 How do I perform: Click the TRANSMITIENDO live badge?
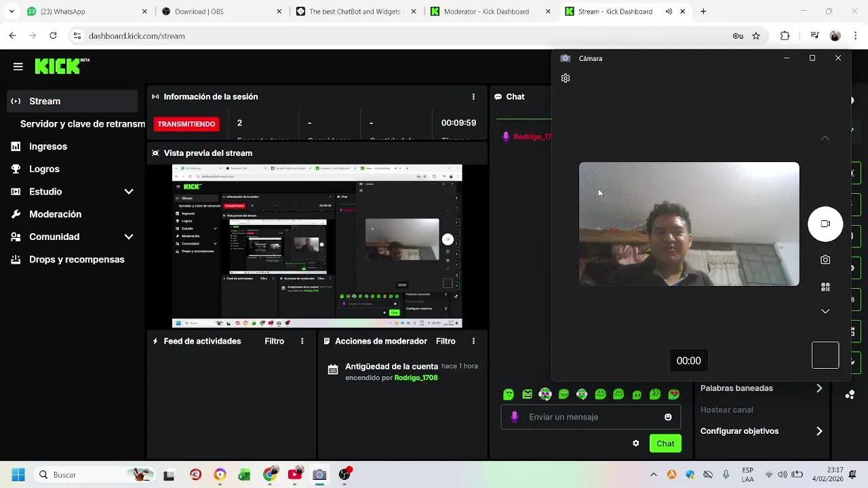click(x=186, y=124)
